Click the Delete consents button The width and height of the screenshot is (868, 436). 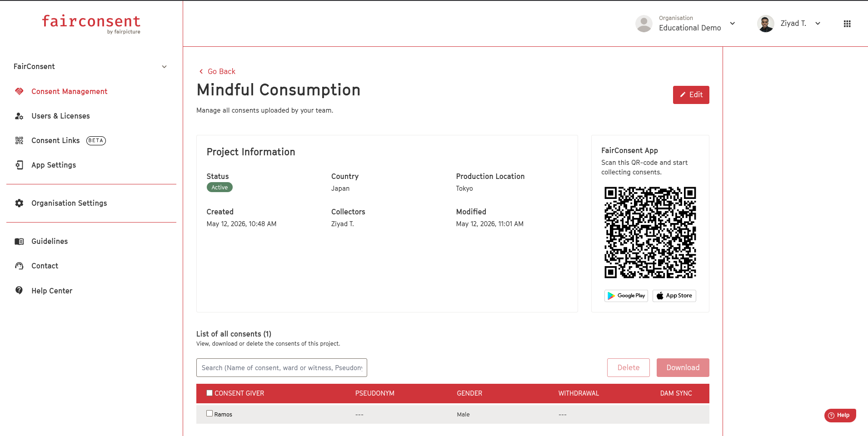tap(629, 367)
